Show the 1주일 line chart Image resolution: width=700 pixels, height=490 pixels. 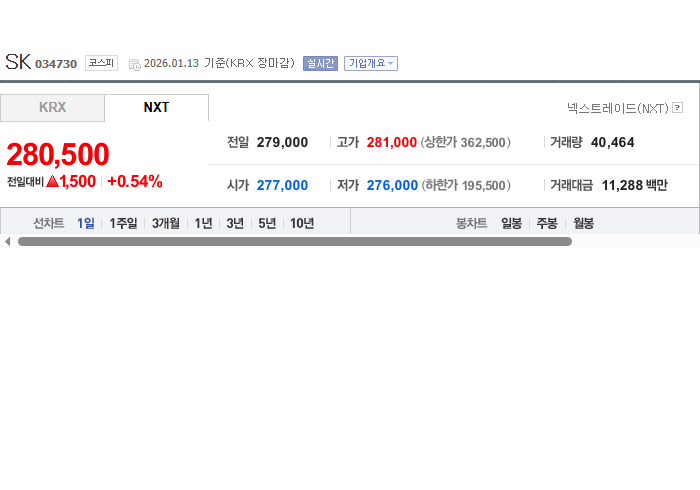click(123, 223)
